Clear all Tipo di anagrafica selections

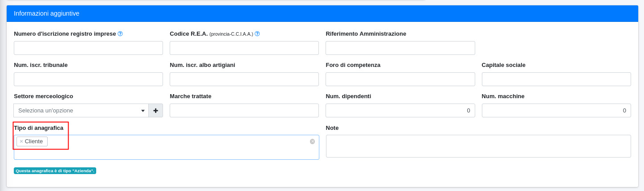(x=312, y=141)
